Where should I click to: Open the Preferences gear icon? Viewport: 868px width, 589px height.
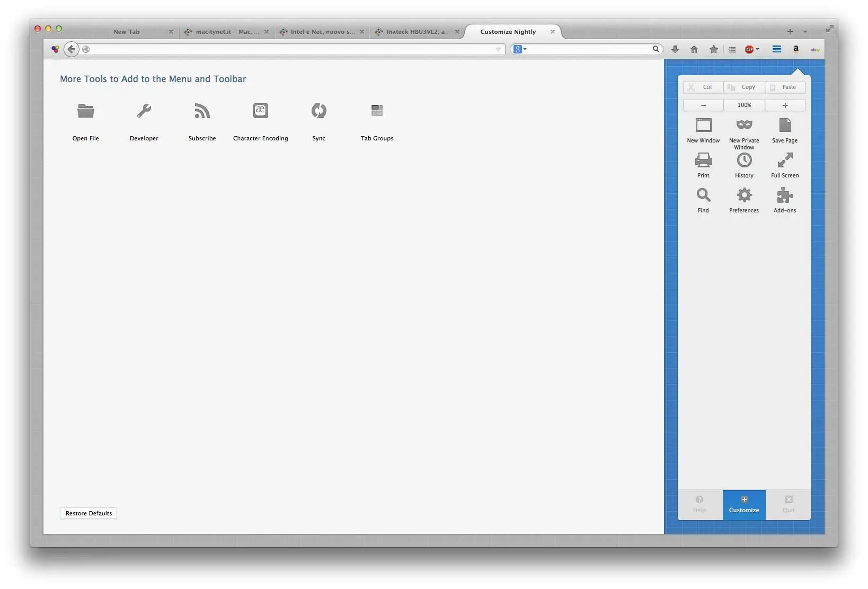[x=744, y=195]
